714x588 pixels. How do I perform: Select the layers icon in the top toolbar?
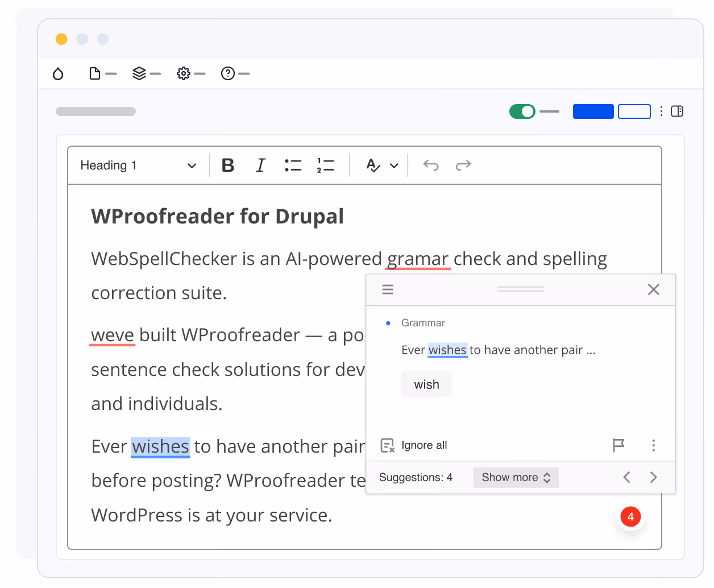pos(140,73)
